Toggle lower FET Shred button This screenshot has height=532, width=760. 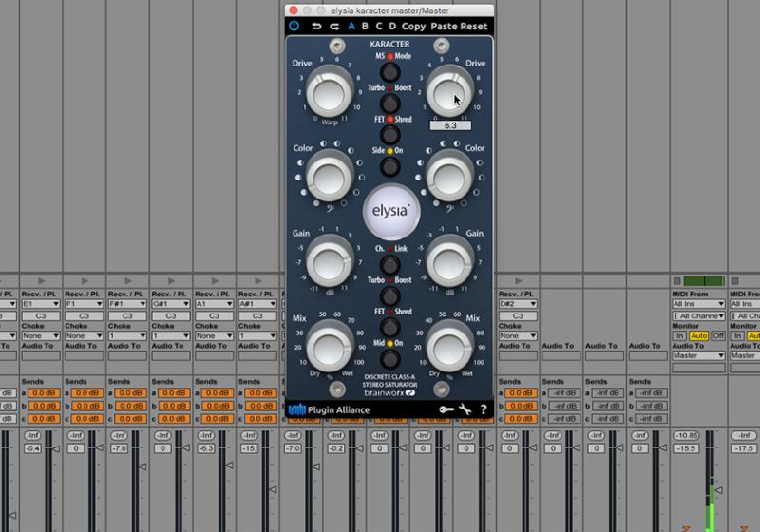389,328
